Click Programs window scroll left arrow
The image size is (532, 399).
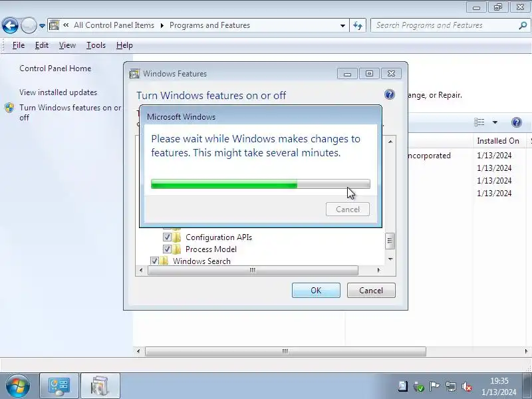pyautogui.click(x=138, y=351)
